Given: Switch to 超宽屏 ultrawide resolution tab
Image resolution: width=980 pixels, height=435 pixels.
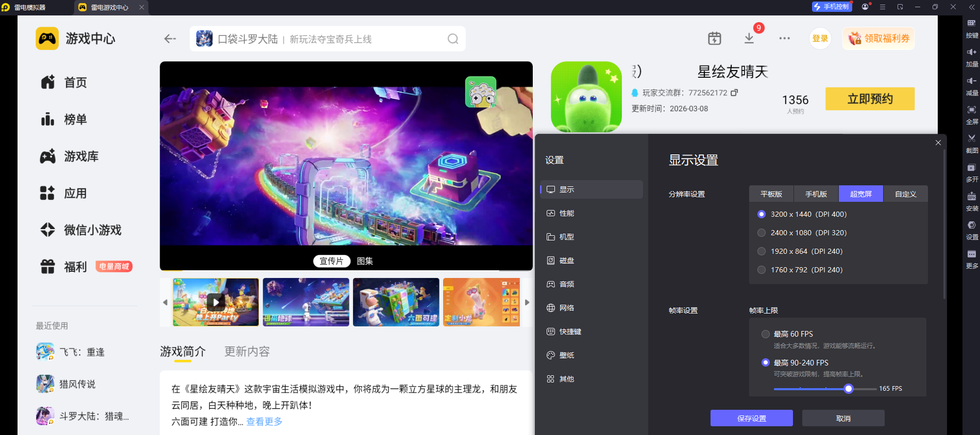Looking at the screenshot, I should (x=861, y=194).
